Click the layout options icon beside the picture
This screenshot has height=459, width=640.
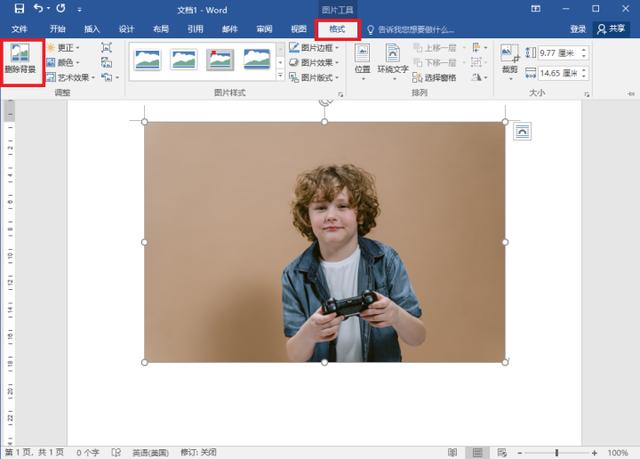[x=522, y=131]
